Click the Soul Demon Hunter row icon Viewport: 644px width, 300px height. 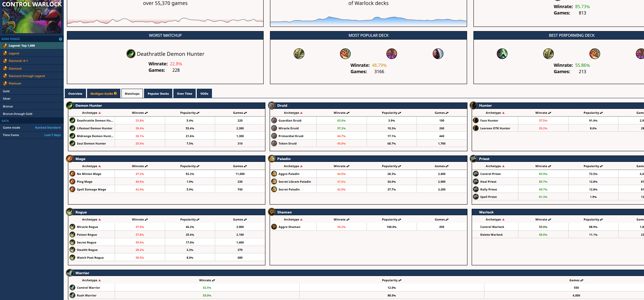pyautogui.click(x=73, y=143)
